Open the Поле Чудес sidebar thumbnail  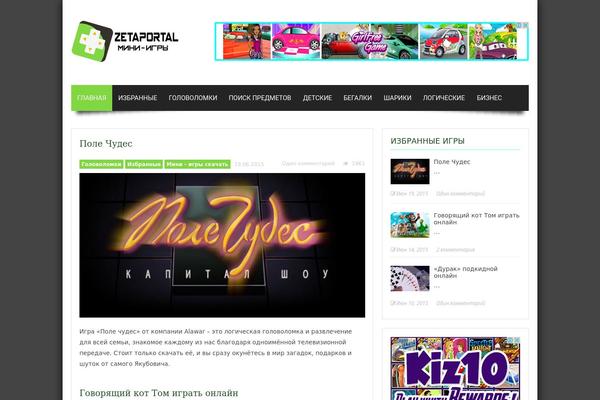[x=410, y=171]
